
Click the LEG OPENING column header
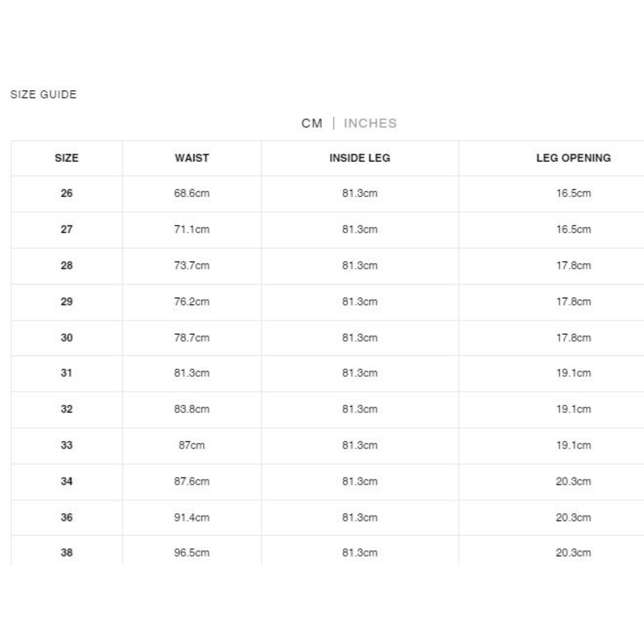573,158
